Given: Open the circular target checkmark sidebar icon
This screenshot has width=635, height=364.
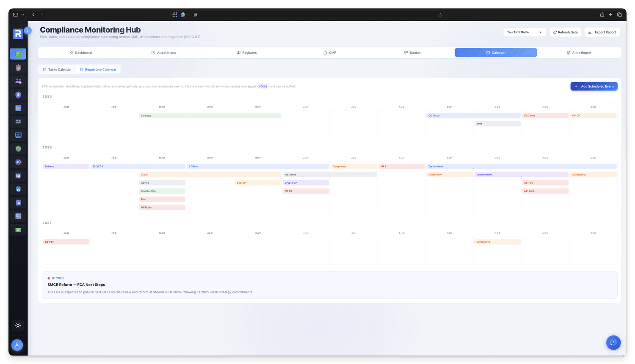Looking at the screenshot, I should (18, 162).
